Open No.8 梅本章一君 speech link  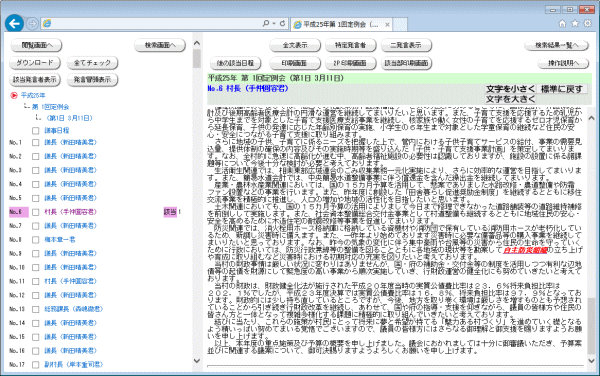[x=60, y=240]
